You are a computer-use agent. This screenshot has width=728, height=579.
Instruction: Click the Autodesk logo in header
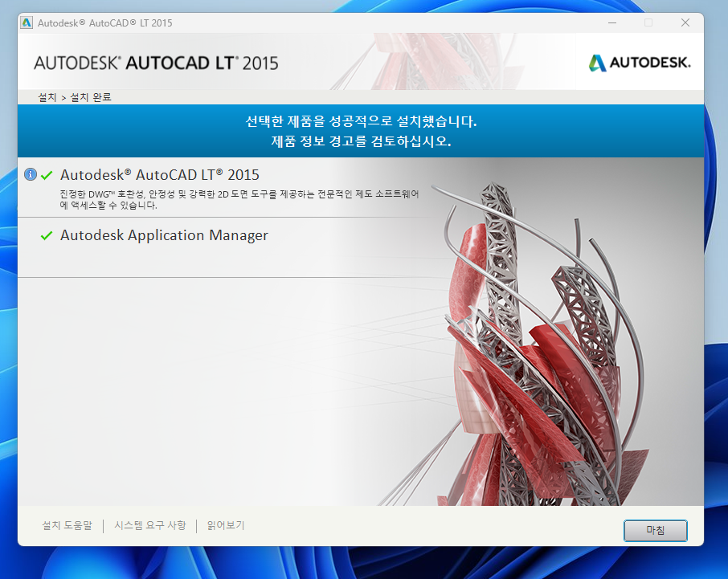tap(640, 63)
